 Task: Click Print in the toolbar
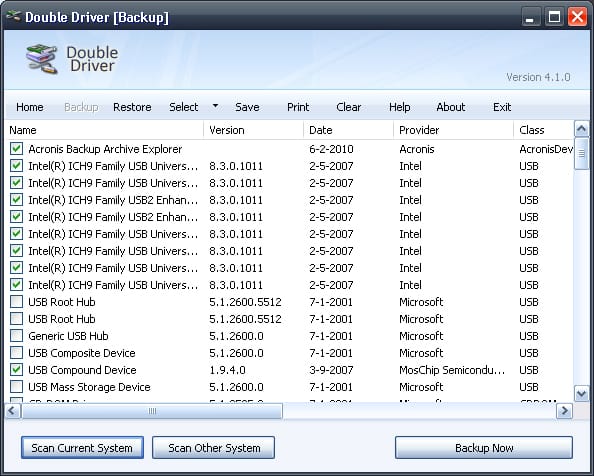point(298,107)
